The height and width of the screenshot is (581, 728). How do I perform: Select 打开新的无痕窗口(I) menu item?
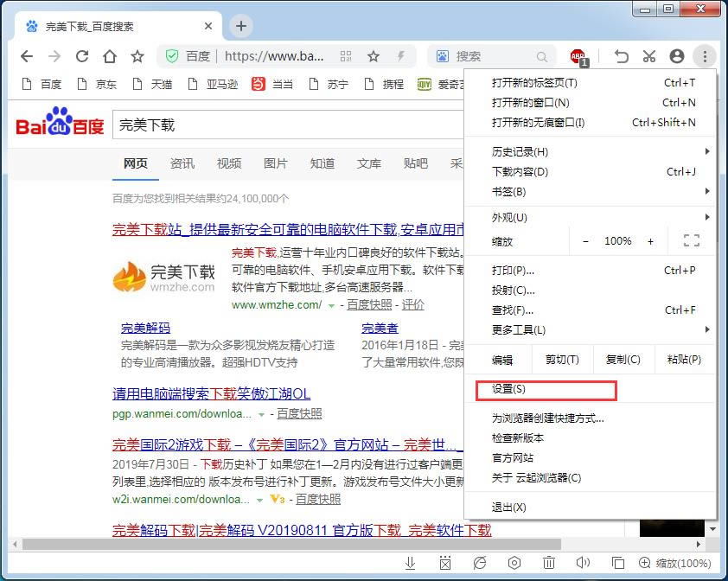point(590,122)
